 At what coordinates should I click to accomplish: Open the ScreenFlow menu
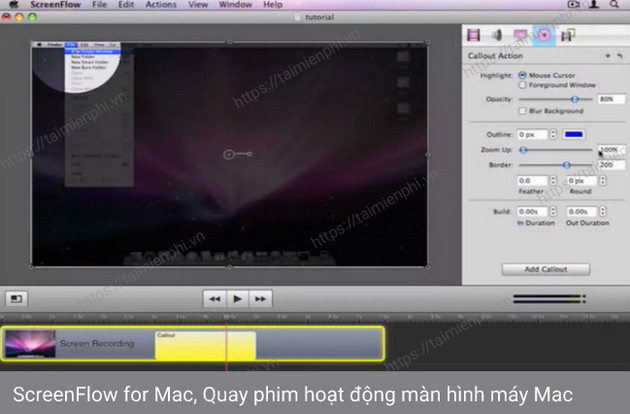pyautogui.click(x=55, y=4)
